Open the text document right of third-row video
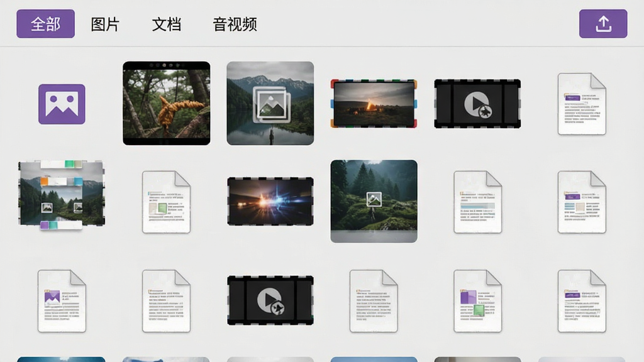The image size is (644, 362). pos(374,301)
